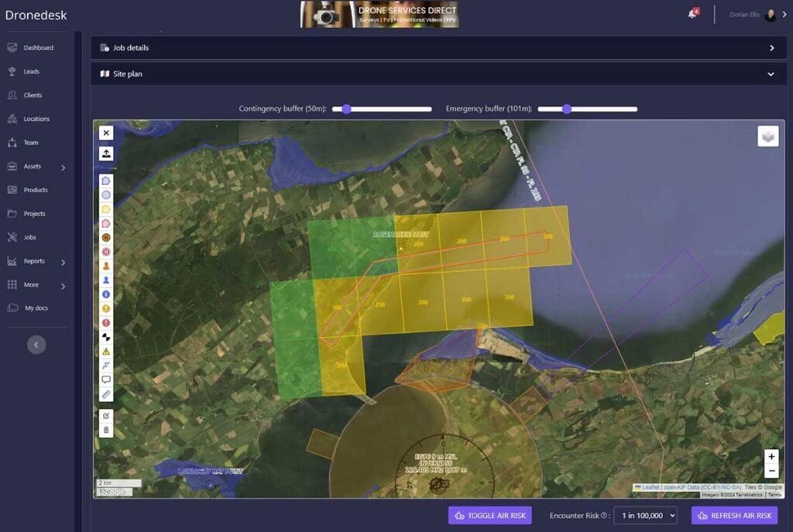The width and height of the screenshot is (793, 532).
Task: Open the Encounter Risk dropdown
Action: (x=645, y=515)
